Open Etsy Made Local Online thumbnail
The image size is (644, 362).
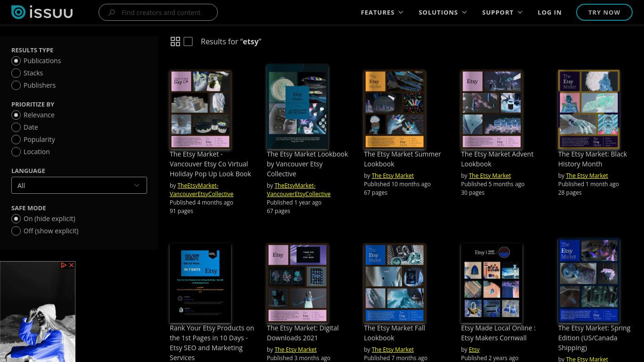[492, 283]
